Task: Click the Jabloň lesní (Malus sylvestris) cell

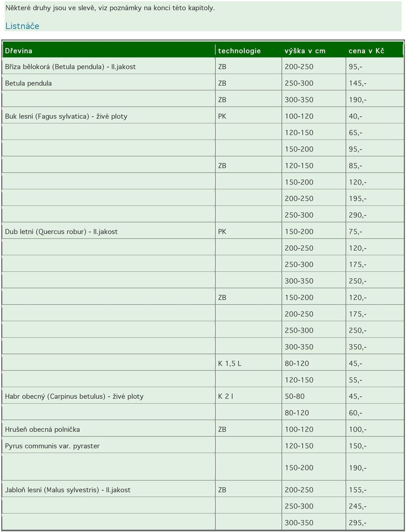Action: click(109, 490)
